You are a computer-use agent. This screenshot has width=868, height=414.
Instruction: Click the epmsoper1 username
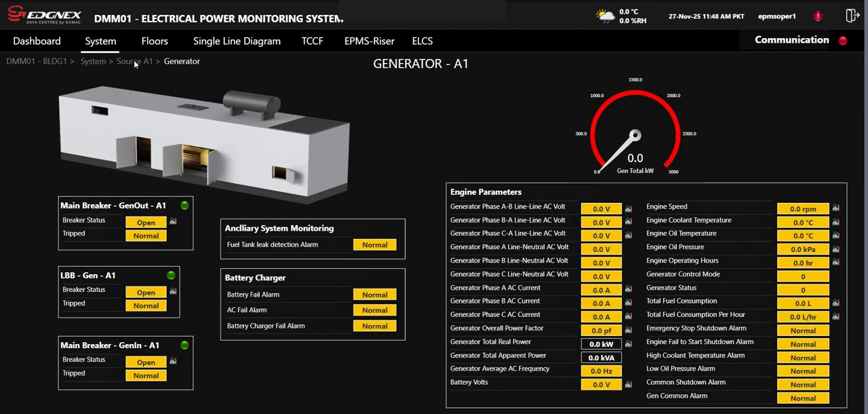[x=777, y=16]
